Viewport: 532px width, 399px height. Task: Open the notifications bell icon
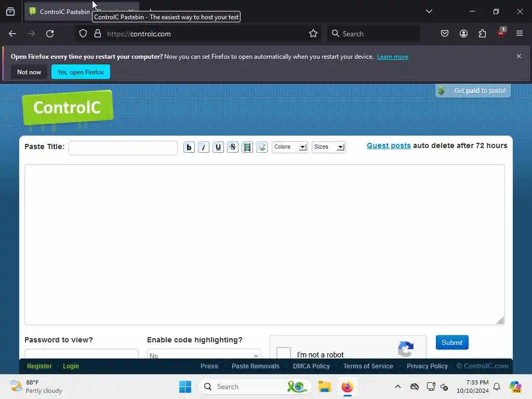point(497,387)
